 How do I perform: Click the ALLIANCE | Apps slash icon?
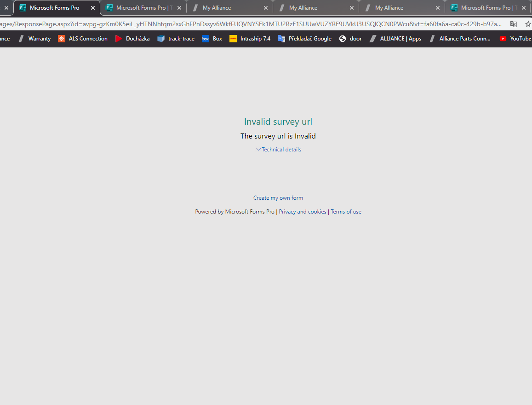373,39
